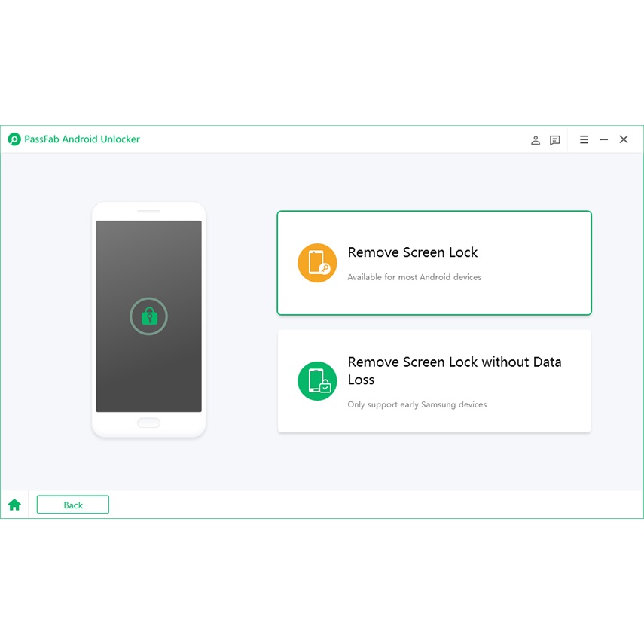The height and width of the screenshot is (644, 644).
Task: Open the feedback message icon
Action: [555, 140]
